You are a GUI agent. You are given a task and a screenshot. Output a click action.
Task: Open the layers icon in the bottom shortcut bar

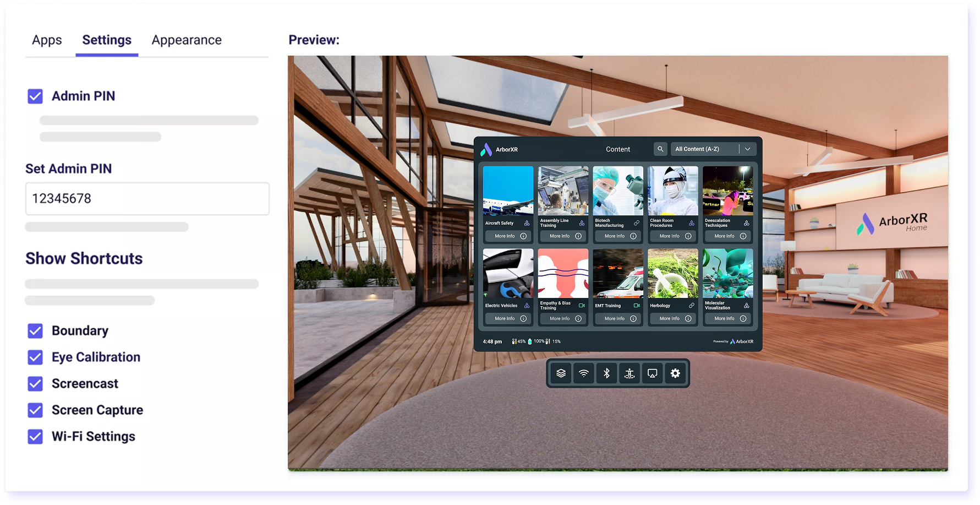pyautogui.click(x=561, y=373)
